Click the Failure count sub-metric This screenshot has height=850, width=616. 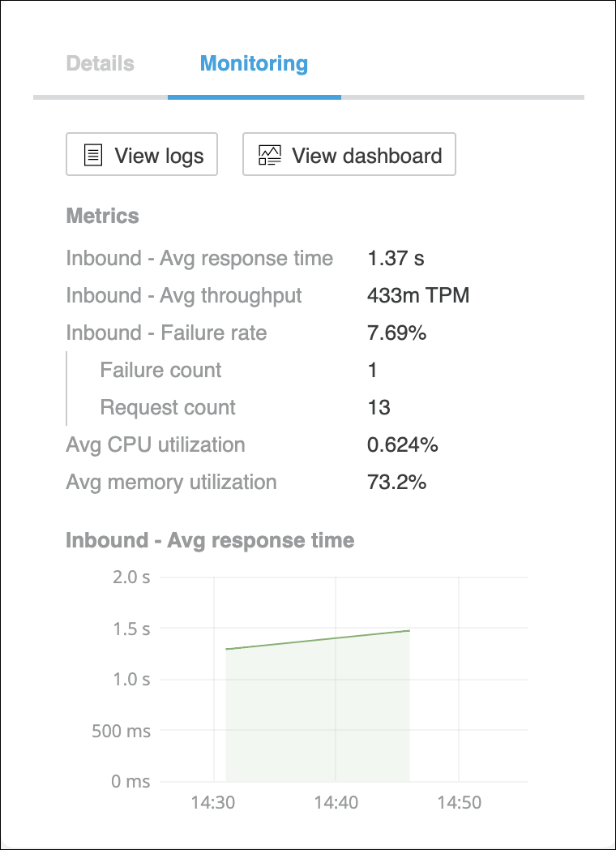[160, 370]
